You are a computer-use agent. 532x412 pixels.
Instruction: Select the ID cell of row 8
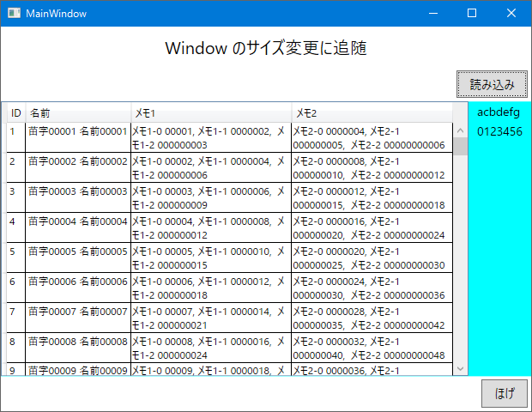(x=16, y=348)
